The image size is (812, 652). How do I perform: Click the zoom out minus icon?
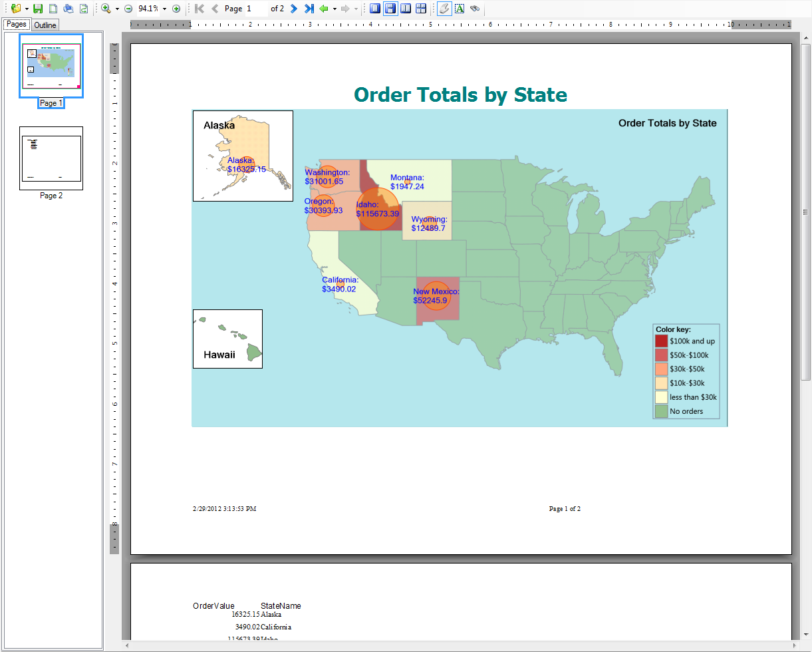click(128, 9)
